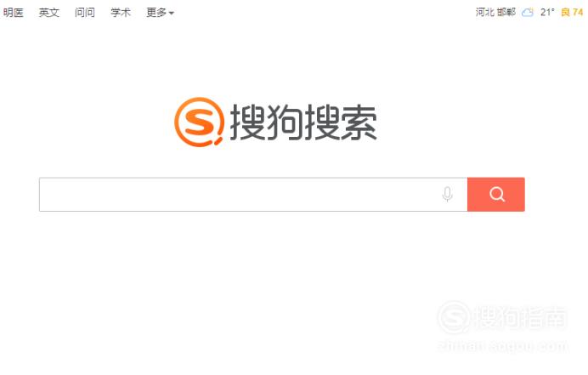Click the orange Sogou S logo

[x=199, y=122]
